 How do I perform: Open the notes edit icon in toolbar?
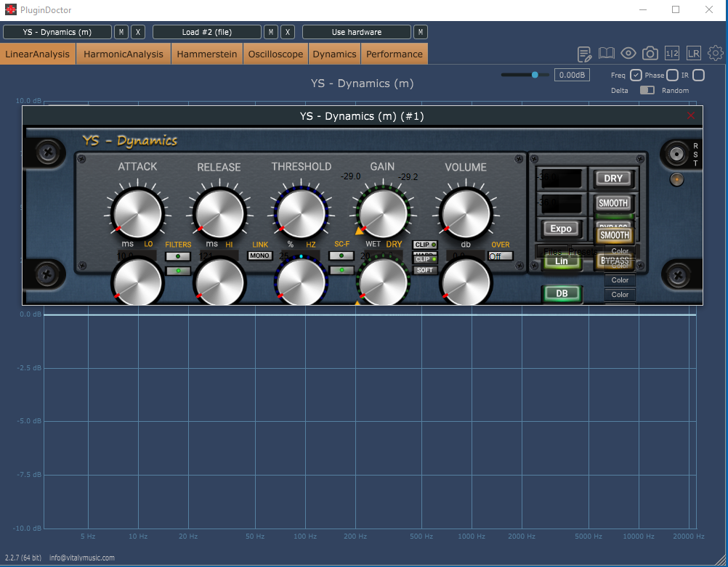click(585, 54)
